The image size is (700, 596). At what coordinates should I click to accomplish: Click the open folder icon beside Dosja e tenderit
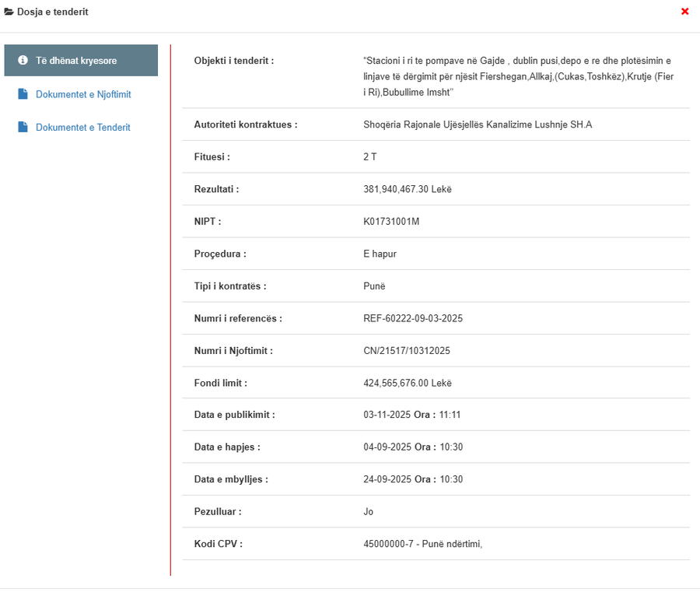point(9,12)
